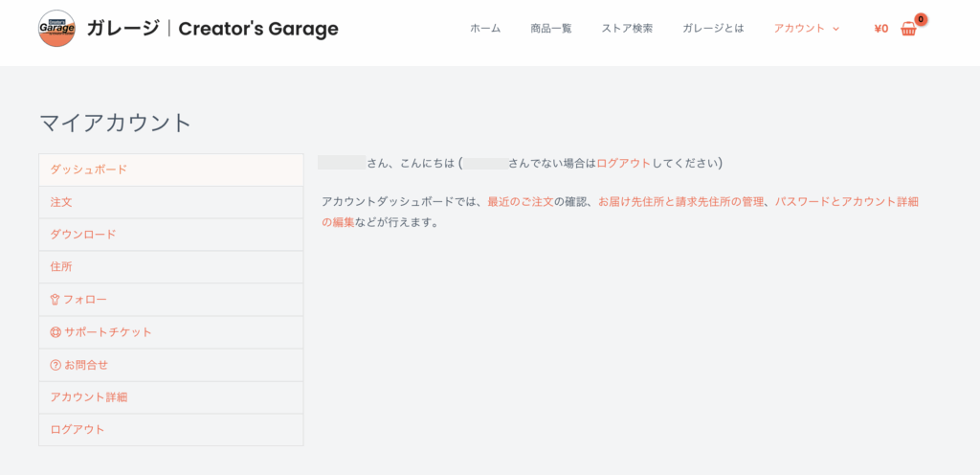Viewport: 980px width, 475px height.
Task: Select the ダッシュボード sidebar tab
Action: [88, 170]
